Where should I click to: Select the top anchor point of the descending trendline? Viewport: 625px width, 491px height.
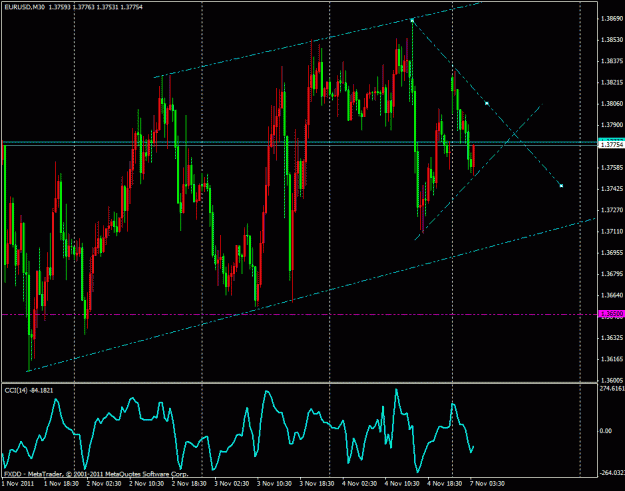pyautogui.click(x=412, y=20)
